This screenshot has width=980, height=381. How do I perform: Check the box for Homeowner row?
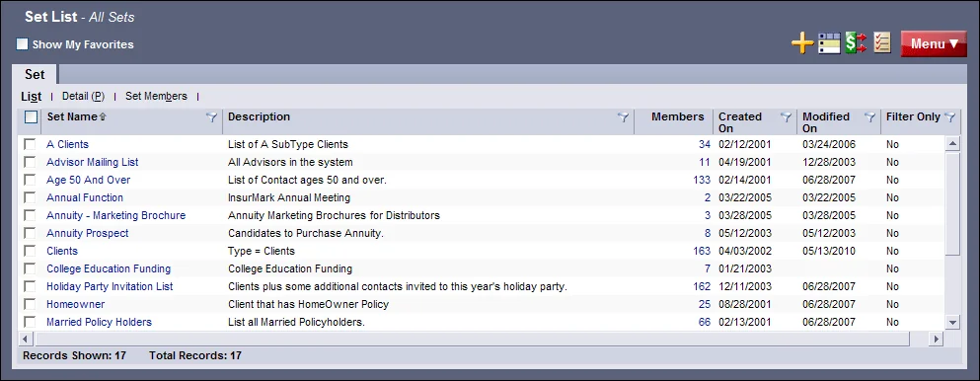30,305
